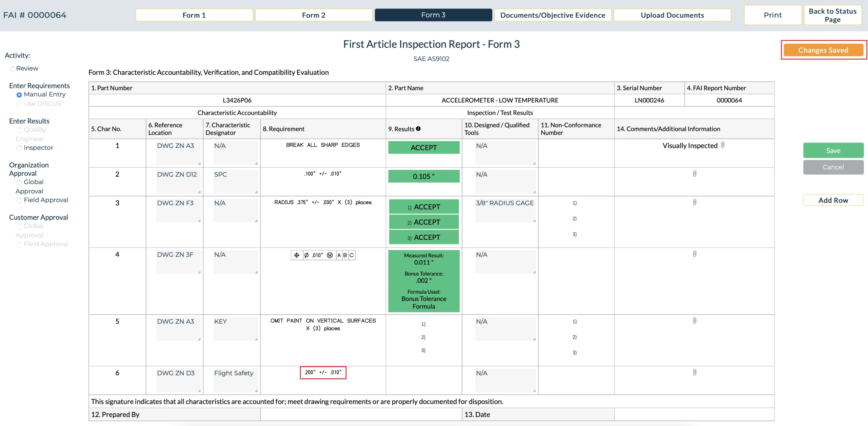Choose the Quality Engineer radio option
Screen dimensions: 868x426
pos(19,130)
